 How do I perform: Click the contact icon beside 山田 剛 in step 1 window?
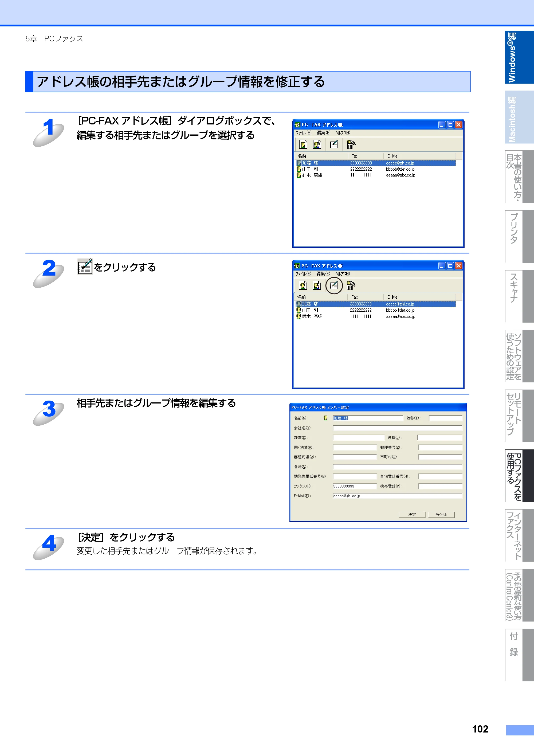[299, 169]
